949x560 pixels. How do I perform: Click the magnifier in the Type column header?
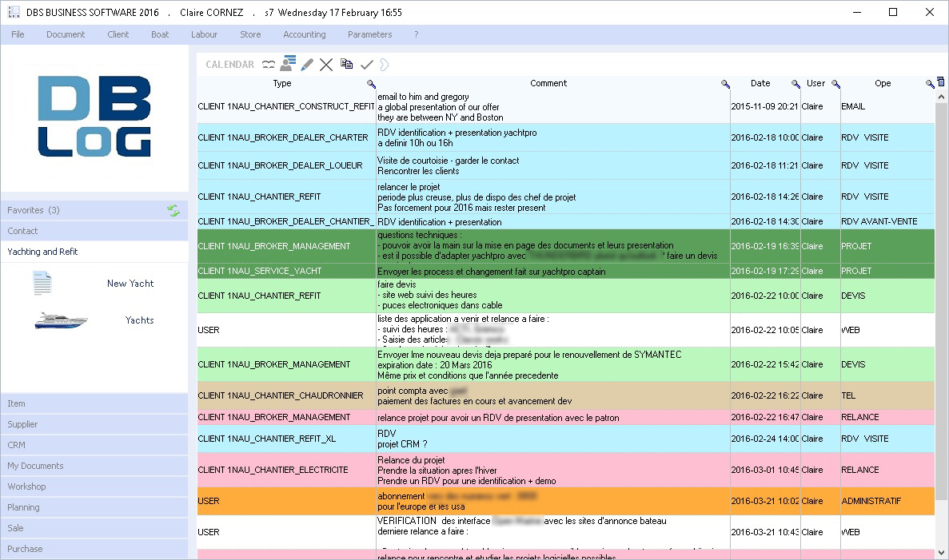[x=371, y=84]
